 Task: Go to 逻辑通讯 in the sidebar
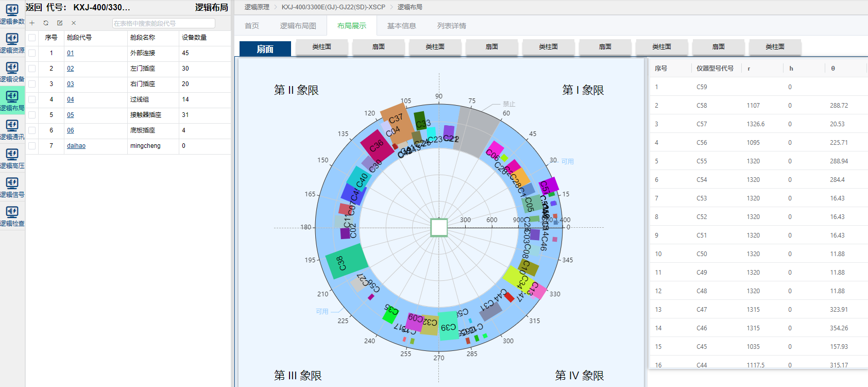[12, 129]
